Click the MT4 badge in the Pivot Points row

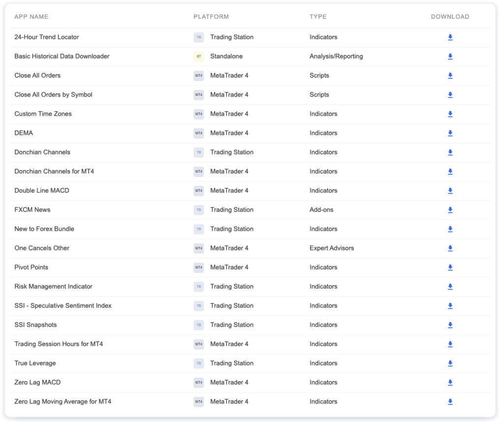click(199, 268)
